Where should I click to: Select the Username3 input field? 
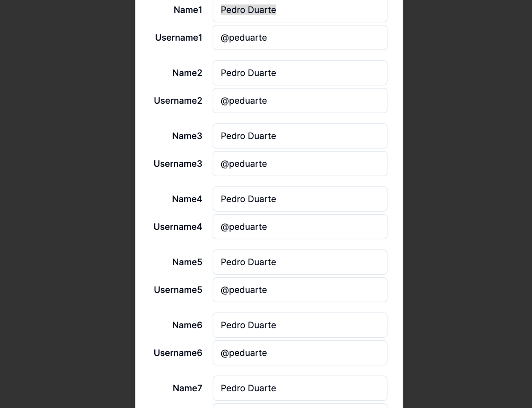coord(300,164)
